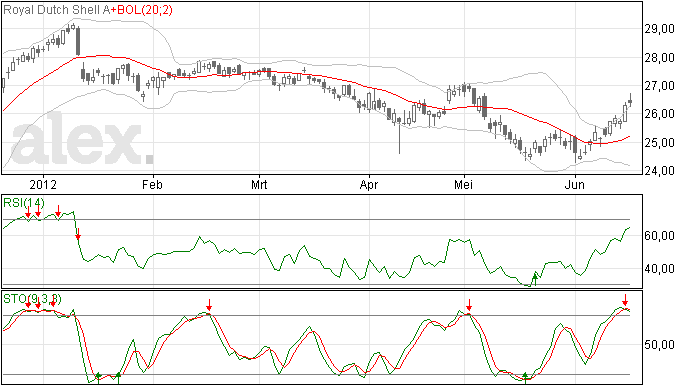This screenshot has height=387, width=690.
Task: Select the Jun date axis label
Action: pyautogui.click(x=575, y=184)
